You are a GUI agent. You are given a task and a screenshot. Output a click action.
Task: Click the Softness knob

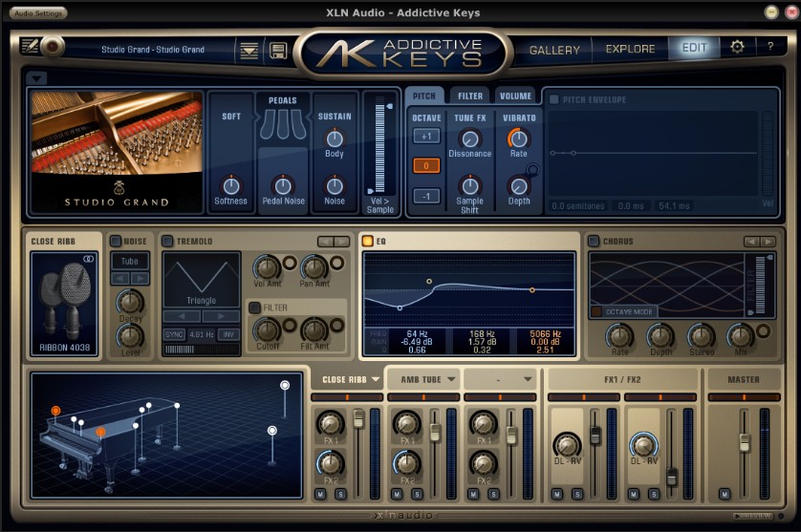click(x=231, y=185)
